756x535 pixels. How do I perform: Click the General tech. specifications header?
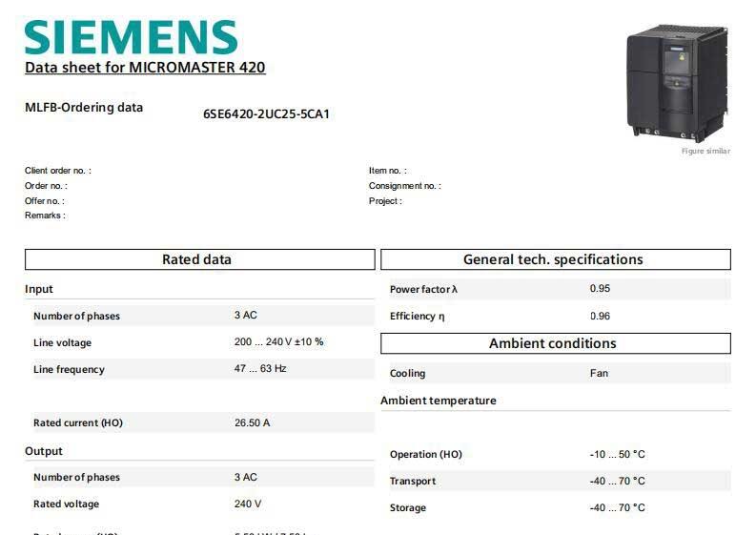coord(553,259)
